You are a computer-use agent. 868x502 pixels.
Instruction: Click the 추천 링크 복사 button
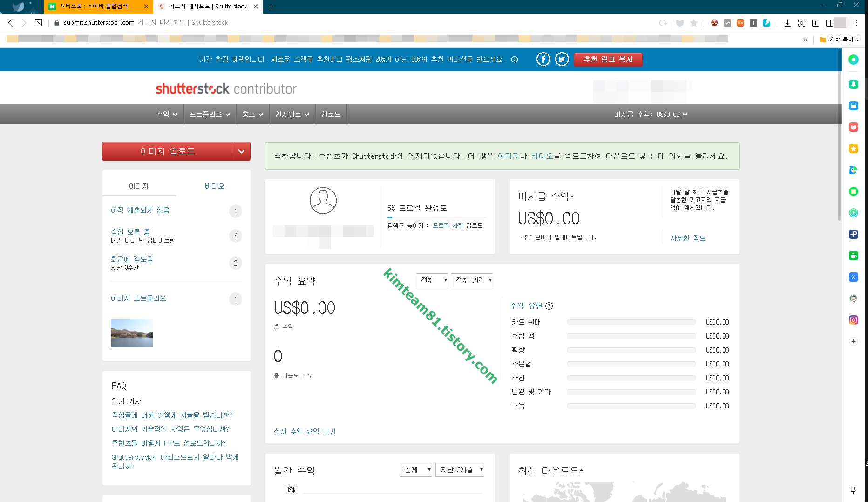pos(608,60)
